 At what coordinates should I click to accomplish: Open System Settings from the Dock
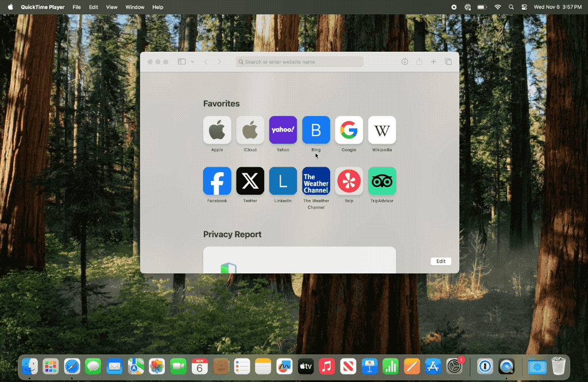tap(454, 366)
